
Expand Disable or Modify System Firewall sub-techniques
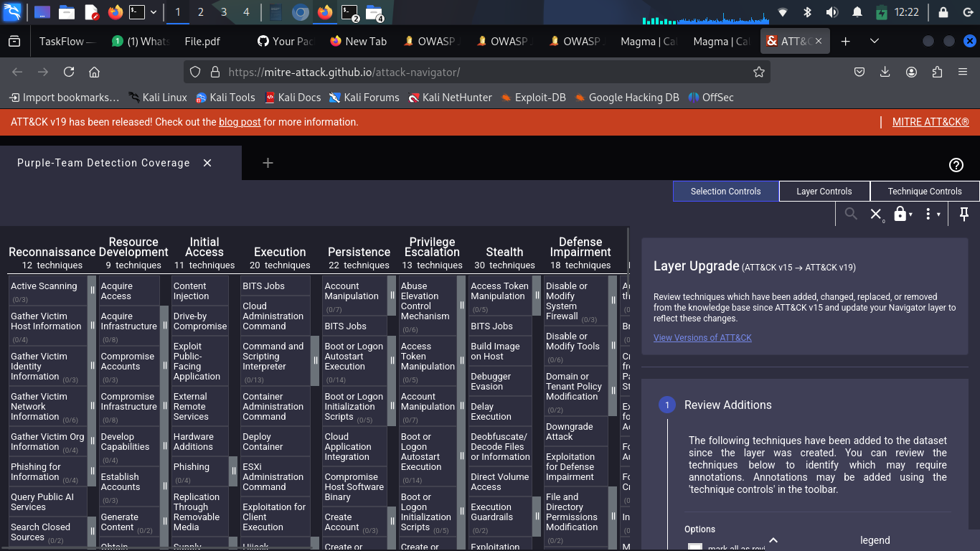pyautogui.click(x=613, y=301)
